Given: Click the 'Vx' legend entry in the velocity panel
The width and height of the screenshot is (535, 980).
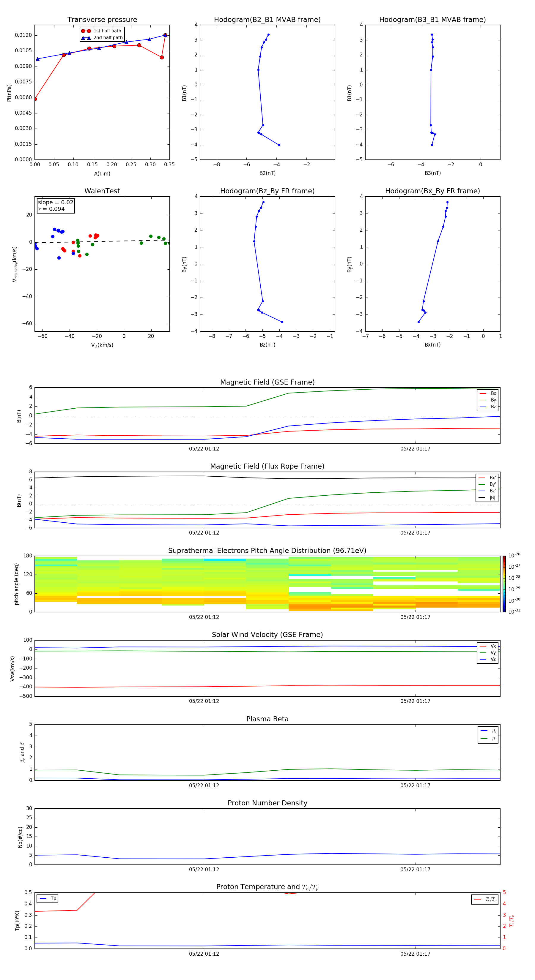Looking at the screenshot, I should tap(488, 646).
